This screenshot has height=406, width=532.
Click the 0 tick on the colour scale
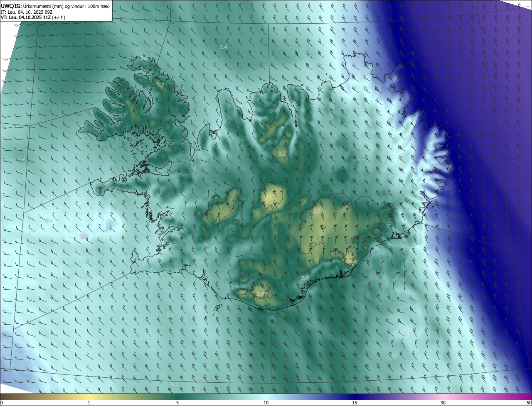(x=2, y=403)
